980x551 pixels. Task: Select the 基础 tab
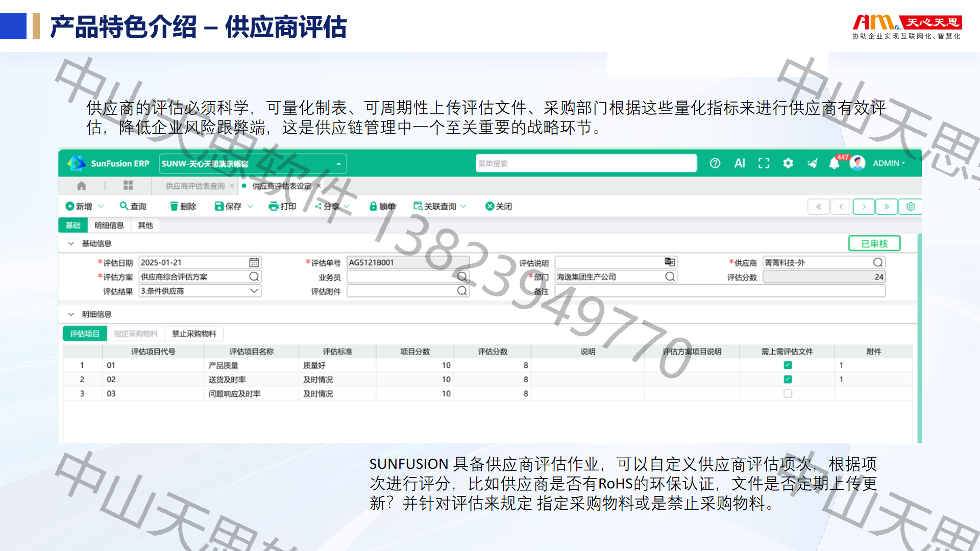coord(73,226)
